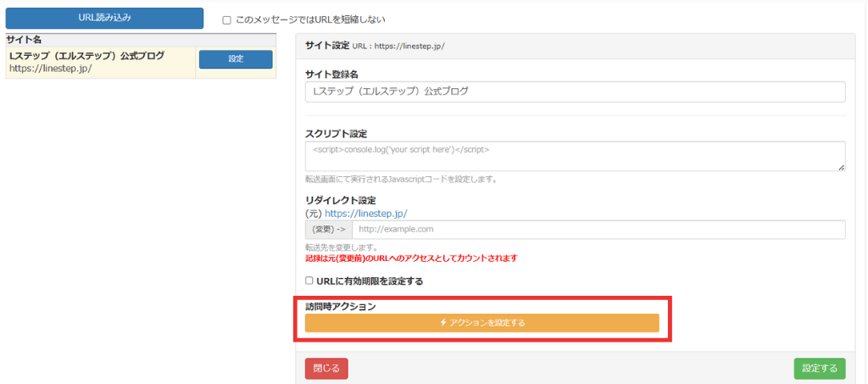Check the URLに有効期限を設定する checkbox
The width and height of the screenshot is (868, 384).
(309, 281)
